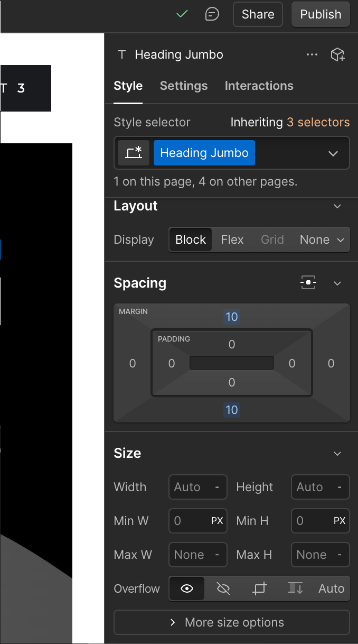Click the Heading Jumbo element title
Viewport: 358px width, 644px height.
click(x=179, y=54)
